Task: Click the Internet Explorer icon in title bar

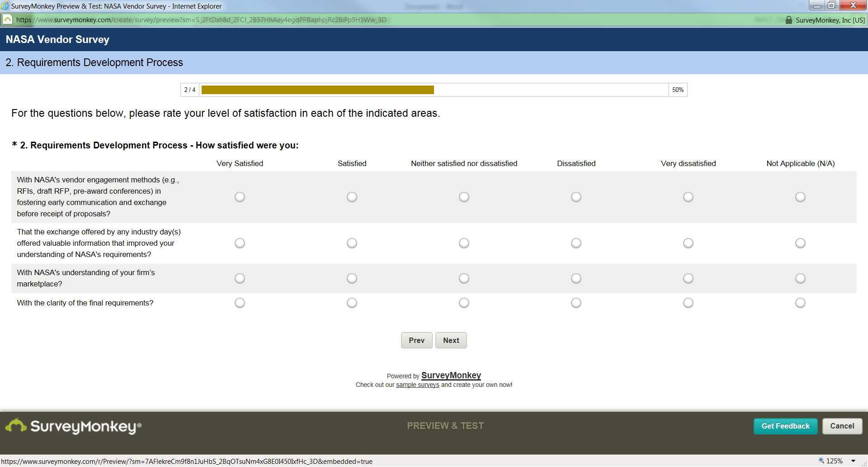Action: point(5,6)
